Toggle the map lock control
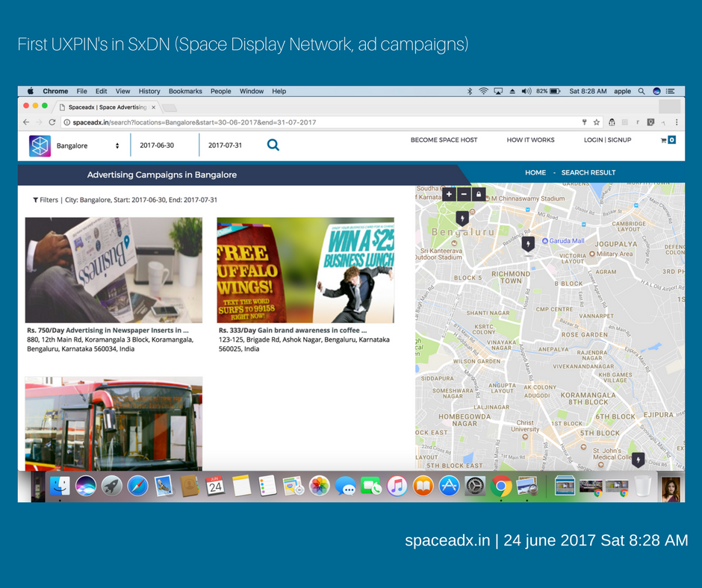 [479, 194]
